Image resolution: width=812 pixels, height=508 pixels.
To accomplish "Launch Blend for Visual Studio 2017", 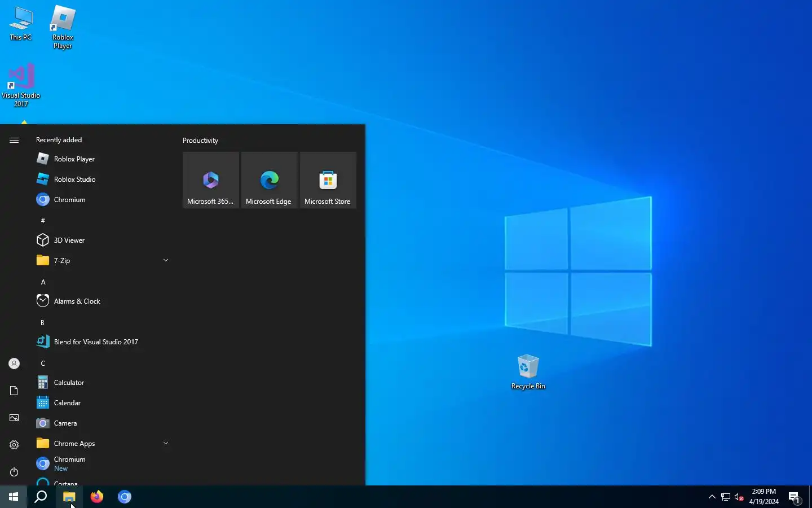I will (101, 342).
